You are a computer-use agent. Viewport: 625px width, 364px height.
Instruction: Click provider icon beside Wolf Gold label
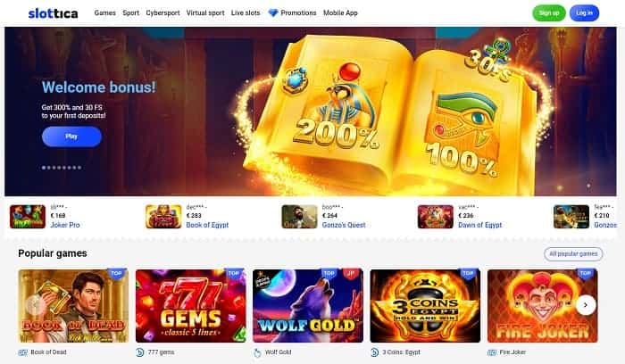tap(257, 352)
